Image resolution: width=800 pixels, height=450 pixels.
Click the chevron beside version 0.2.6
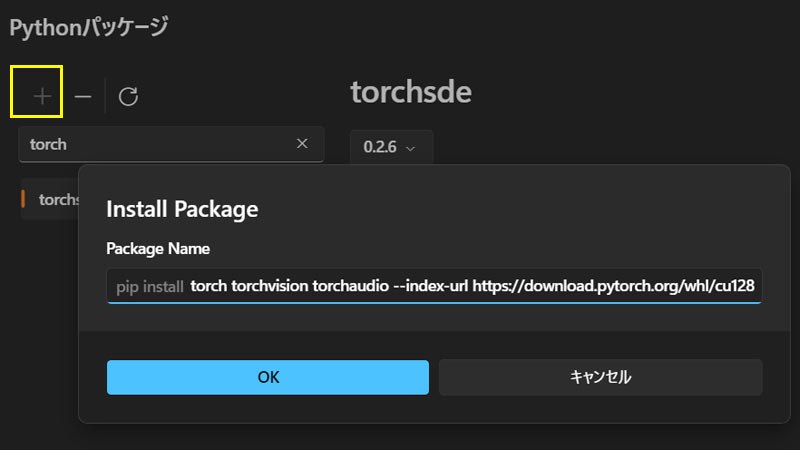[x=410, y=148]
